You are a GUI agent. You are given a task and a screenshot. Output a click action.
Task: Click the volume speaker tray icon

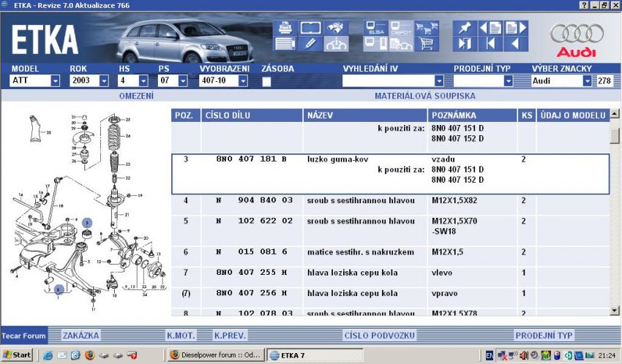(524, 355)
